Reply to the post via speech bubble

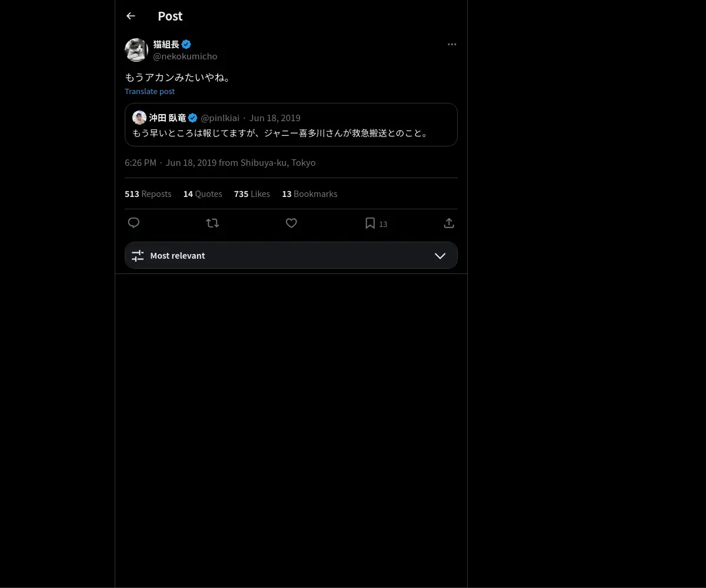coord(134,223)
